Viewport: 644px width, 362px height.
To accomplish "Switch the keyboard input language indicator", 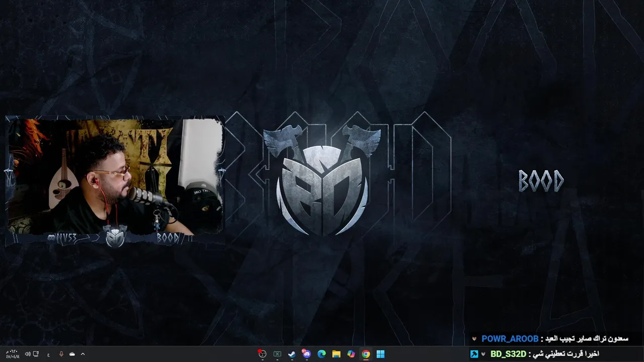I will click(x=48, y=354).
